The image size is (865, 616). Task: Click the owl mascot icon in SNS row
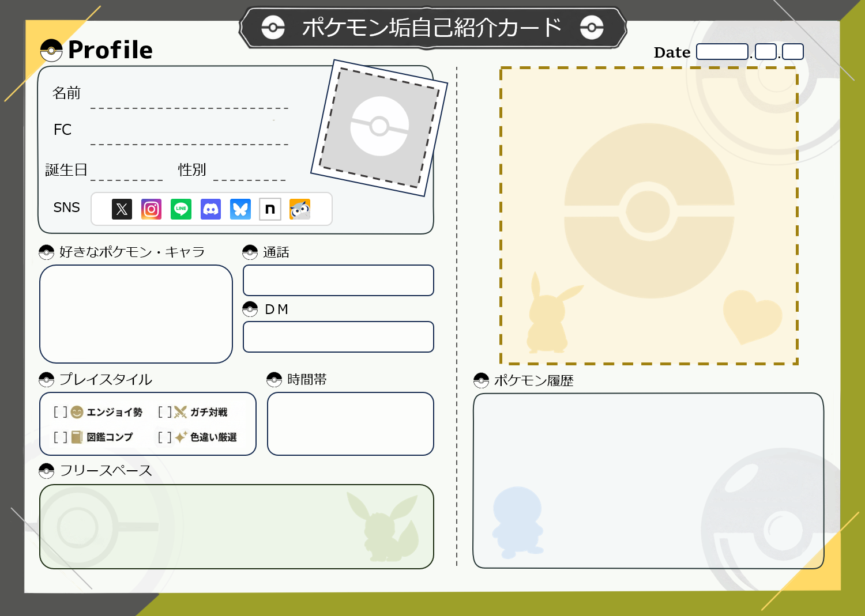click(300, 209)
